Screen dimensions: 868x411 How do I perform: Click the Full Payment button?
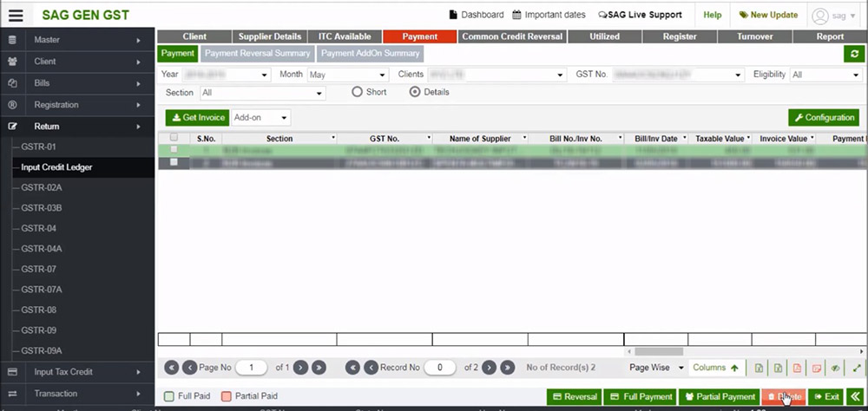641,396
